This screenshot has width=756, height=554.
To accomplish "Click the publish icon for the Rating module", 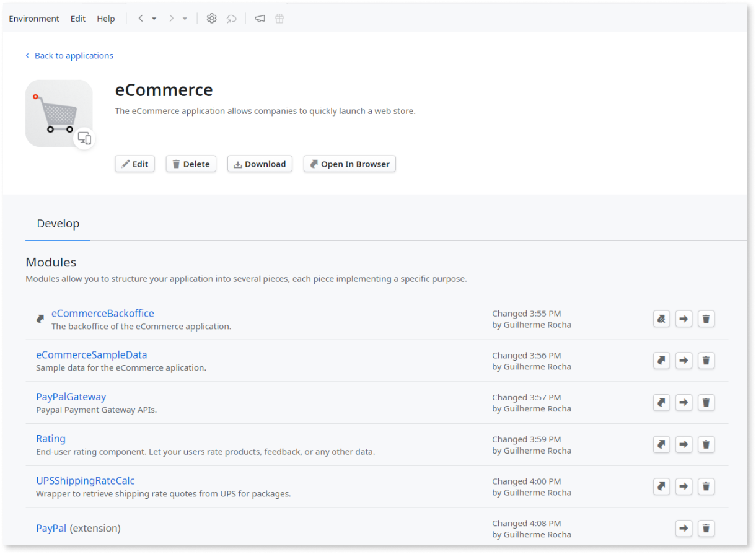I will click(661, 444).
